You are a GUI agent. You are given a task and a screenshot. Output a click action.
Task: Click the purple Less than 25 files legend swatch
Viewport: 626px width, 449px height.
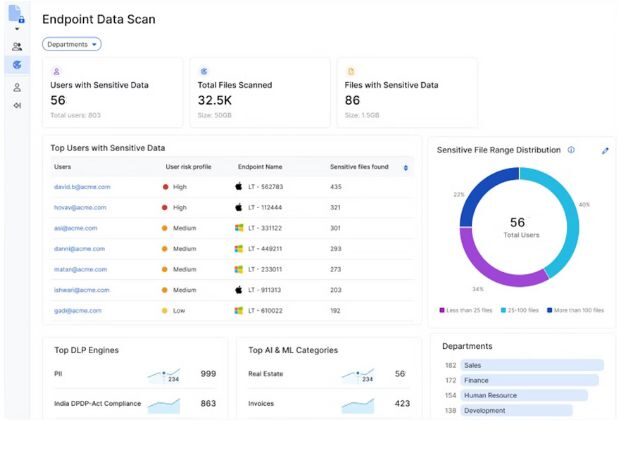(442, 310)
